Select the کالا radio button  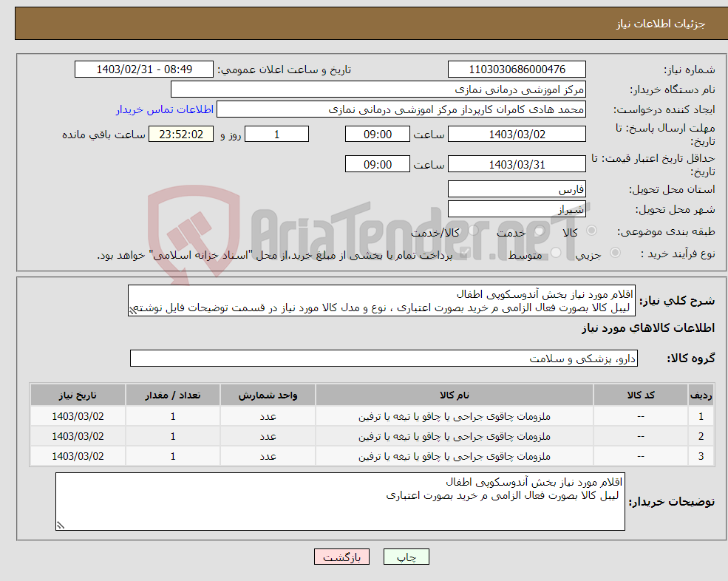tap(591, 231)
